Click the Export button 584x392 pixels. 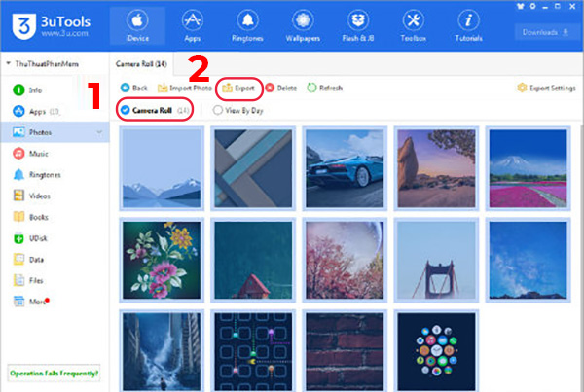[237, 88]
